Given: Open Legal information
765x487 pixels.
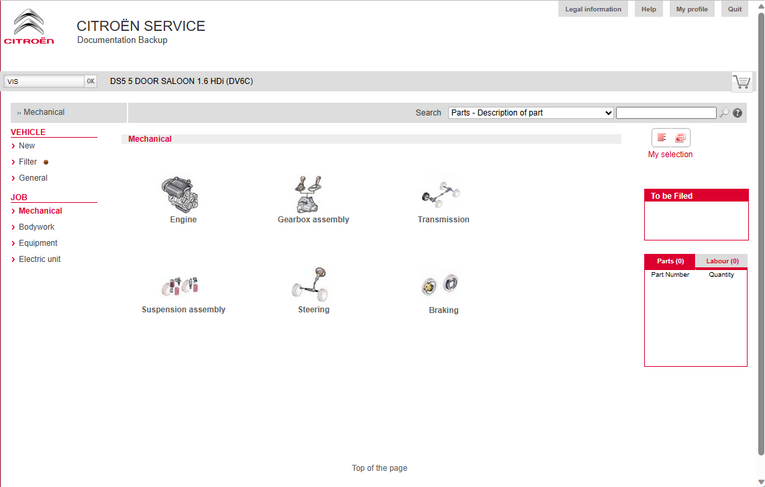Looking at the screenshot, I should (593, 9).
